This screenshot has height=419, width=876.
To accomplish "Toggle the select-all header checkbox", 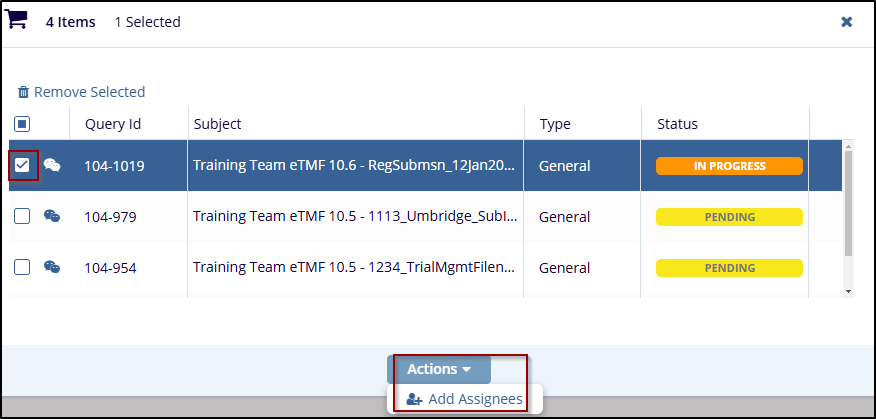I will (x=22, y=124).
